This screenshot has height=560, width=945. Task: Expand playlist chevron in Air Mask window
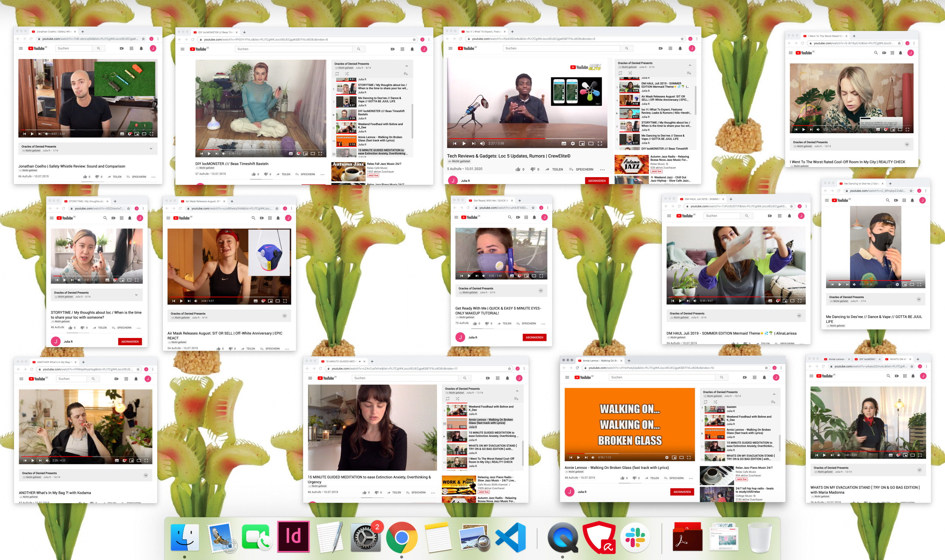click(x=284, y=315)
